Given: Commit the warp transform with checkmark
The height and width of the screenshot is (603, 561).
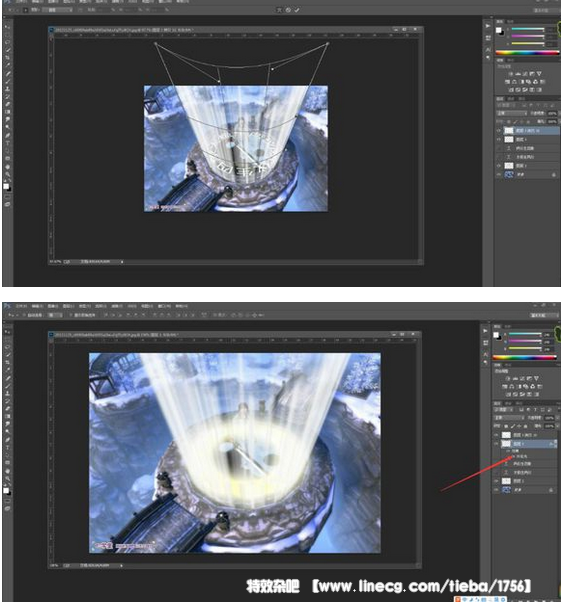Looking at the screenshot, I should pyautogui.click(x=297, y=10).
